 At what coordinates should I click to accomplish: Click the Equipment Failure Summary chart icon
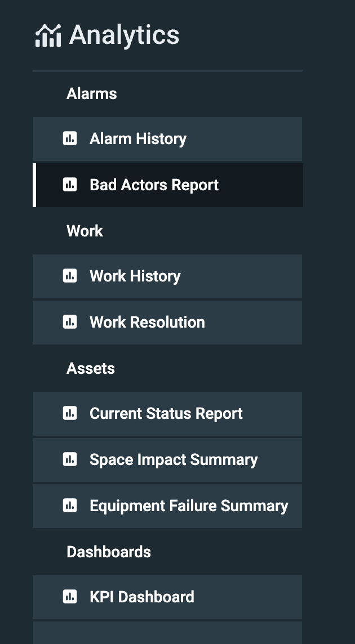[x=70, y=506]
